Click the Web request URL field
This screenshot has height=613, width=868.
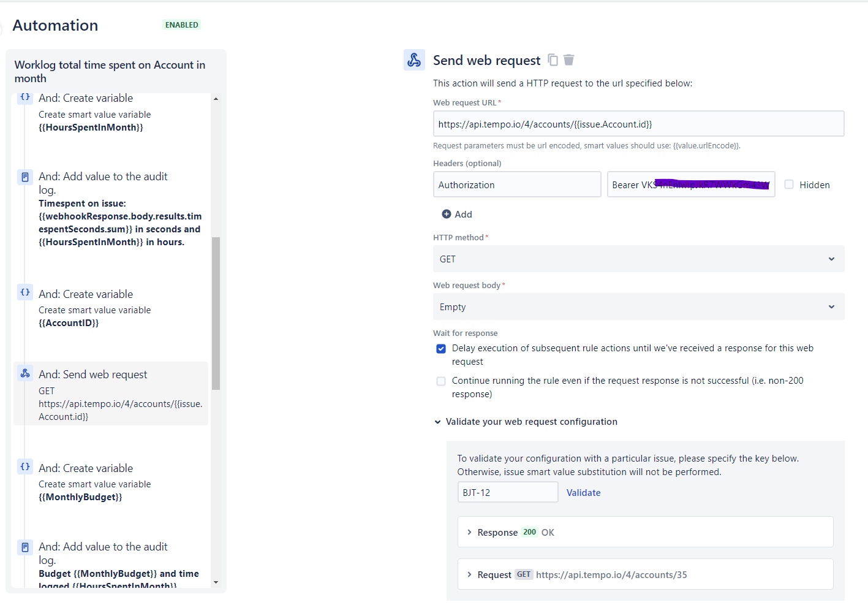(x=638, y=124)
